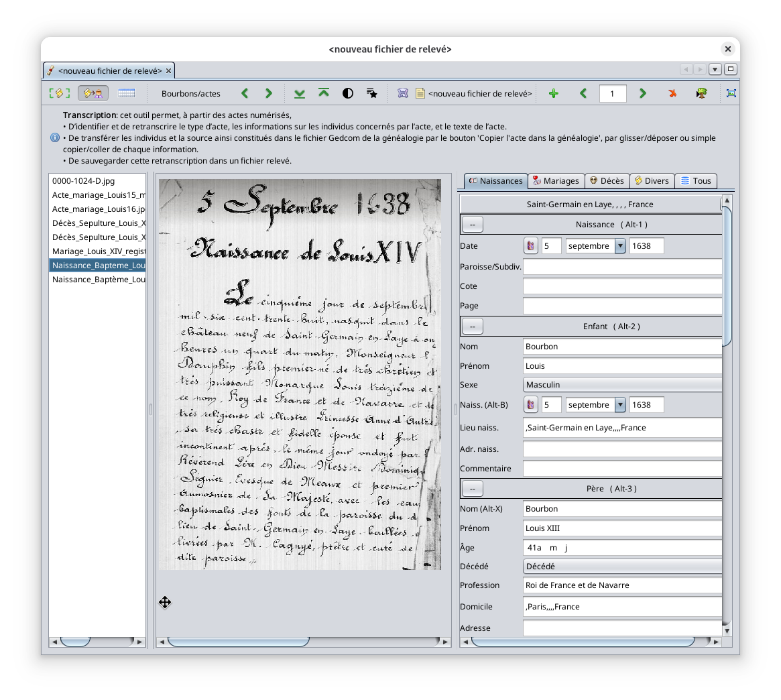781x700 pixels.
Task: Click the Domicile field with Paris
Action: [622, 606]
